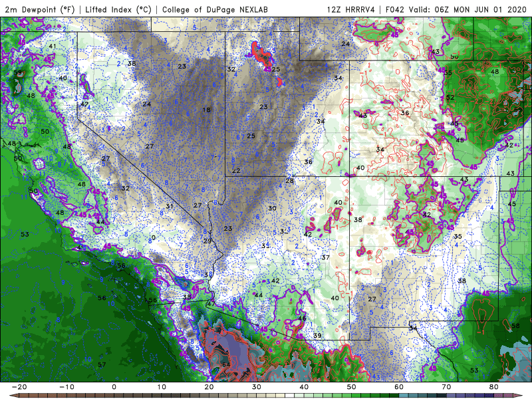Click the 58 dewpoint value on the map

point(515,326)
